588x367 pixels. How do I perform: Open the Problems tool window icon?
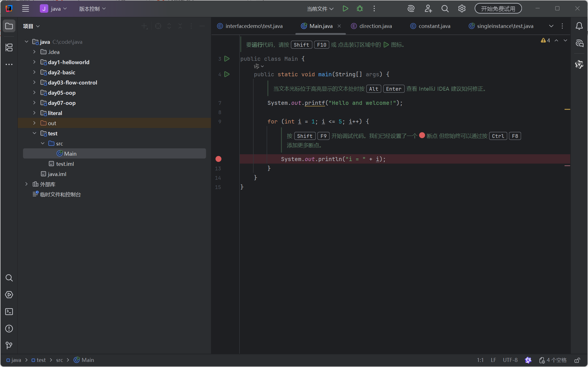(x=9, y=329)
